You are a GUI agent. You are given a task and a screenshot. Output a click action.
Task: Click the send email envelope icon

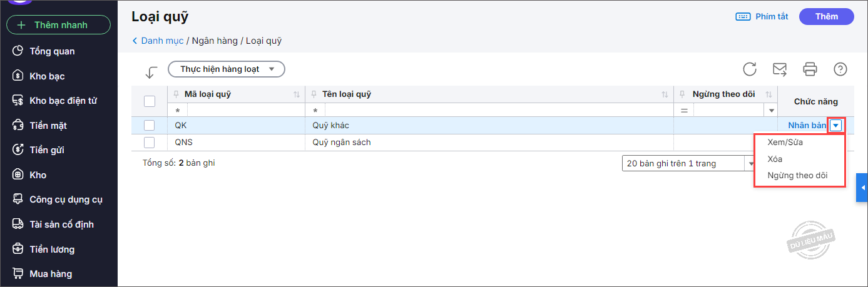click(780, 69)
